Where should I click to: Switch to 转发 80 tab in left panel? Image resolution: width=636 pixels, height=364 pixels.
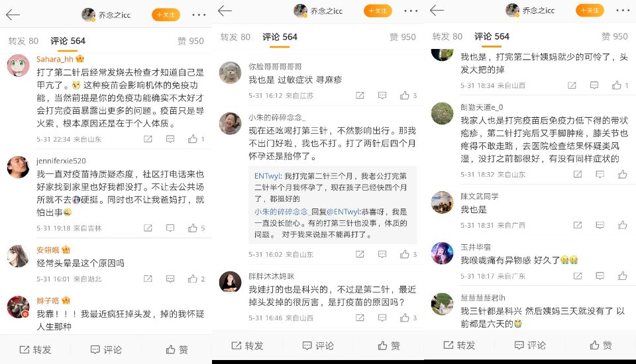pos(23,41)
